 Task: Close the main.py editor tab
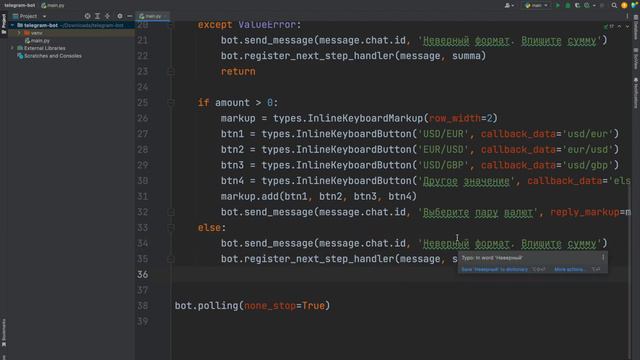click(x=166, y=16)
